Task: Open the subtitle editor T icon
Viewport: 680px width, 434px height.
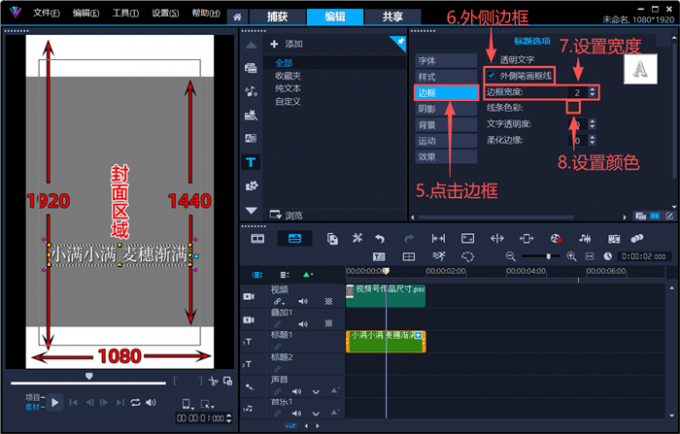Action: point(379,257)
